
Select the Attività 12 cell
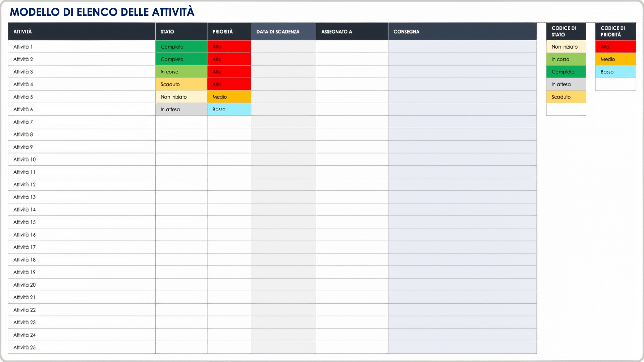click(82, 185)
